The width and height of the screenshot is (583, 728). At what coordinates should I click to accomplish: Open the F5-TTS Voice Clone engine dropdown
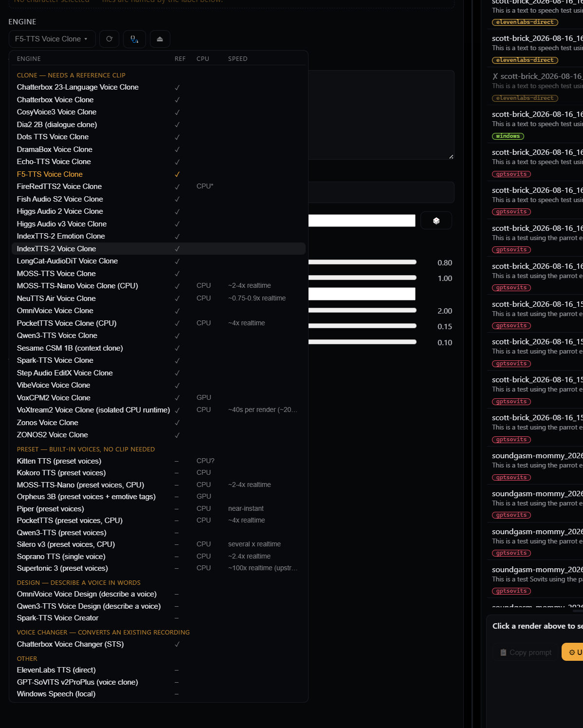pyautogui.click(x=52, y=39)
